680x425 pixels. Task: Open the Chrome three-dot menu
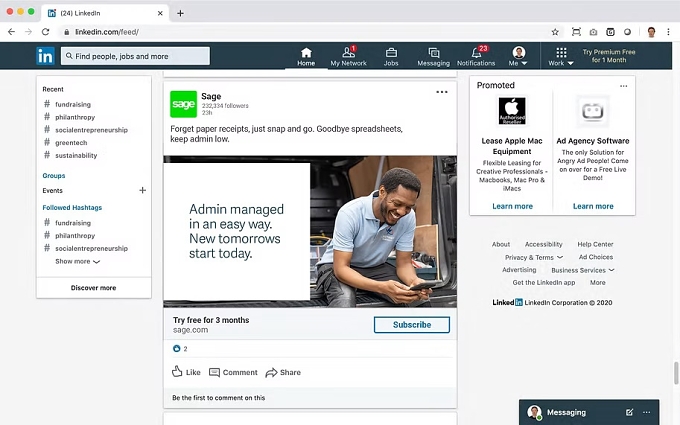(x=668, y=32)
